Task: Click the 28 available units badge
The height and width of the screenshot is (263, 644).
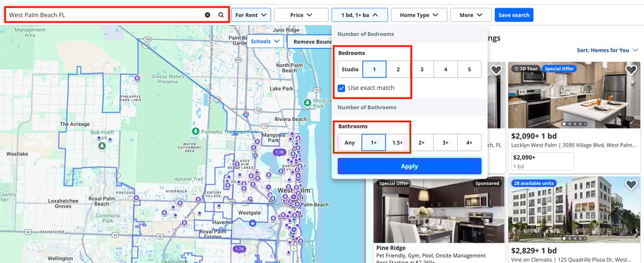Action: click(x=533, y=183)
